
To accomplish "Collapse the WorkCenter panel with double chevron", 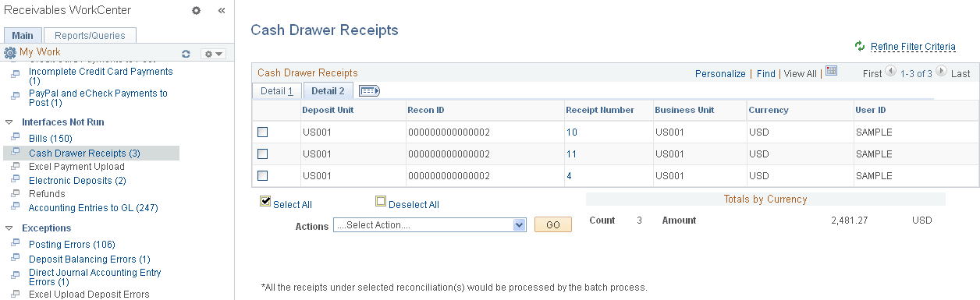I will (221, 11).
